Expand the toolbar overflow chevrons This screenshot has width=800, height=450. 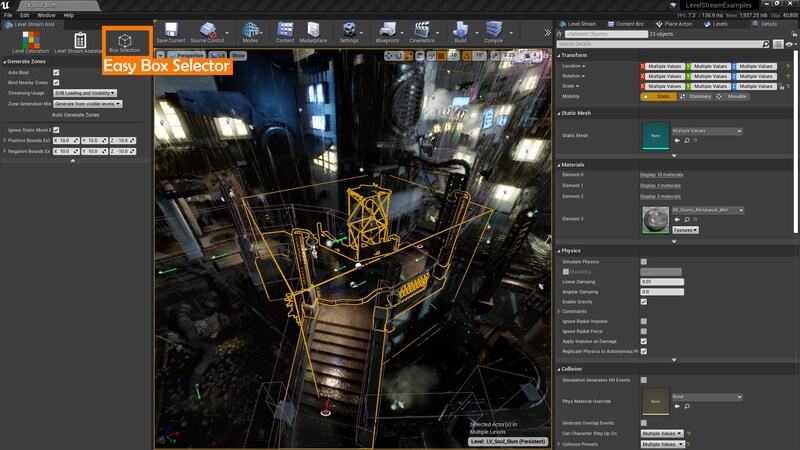click(x=547, y=33)
